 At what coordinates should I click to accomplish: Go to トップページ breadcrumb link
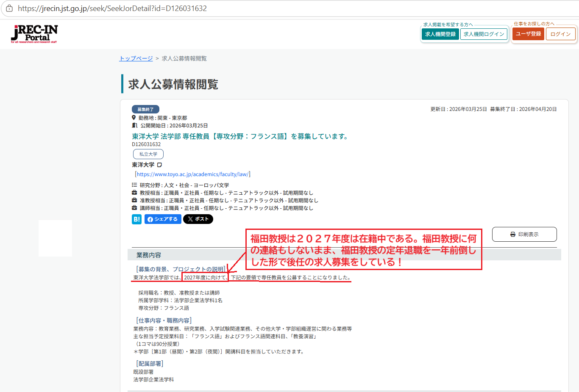click(x=136, y=58)
